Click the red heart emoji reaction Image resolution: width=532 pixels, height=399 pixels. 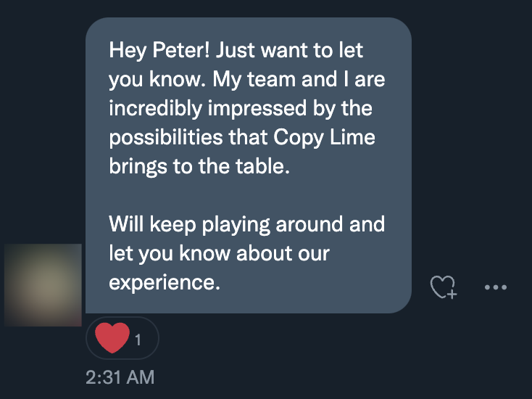112,338
